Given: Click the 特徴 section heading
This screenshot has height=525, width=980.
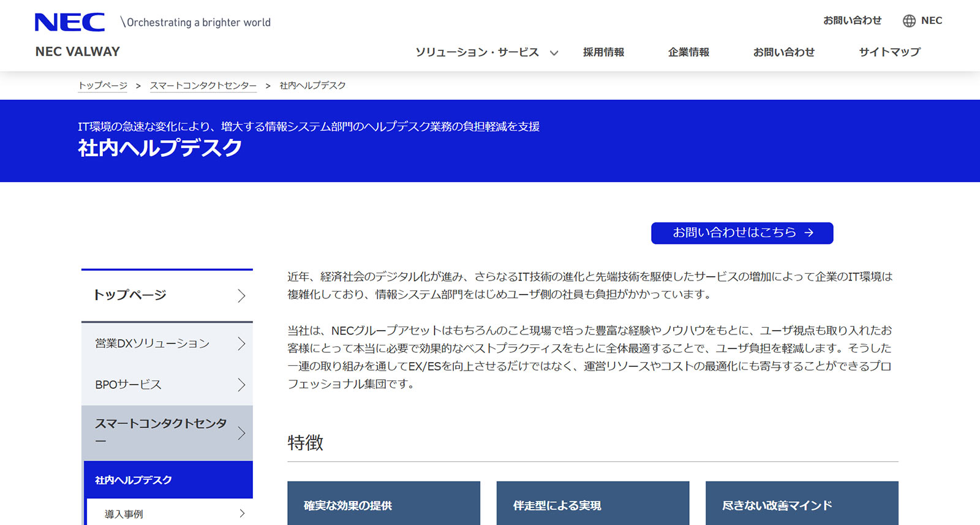Looking at the screenshot, I should (x=306, y=443).
